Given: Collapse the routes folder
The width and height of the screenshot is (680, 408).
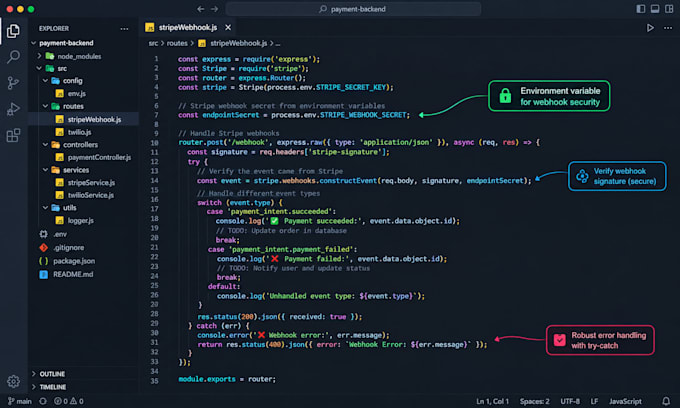Looking at the screenshot, I should click(45, 106).
